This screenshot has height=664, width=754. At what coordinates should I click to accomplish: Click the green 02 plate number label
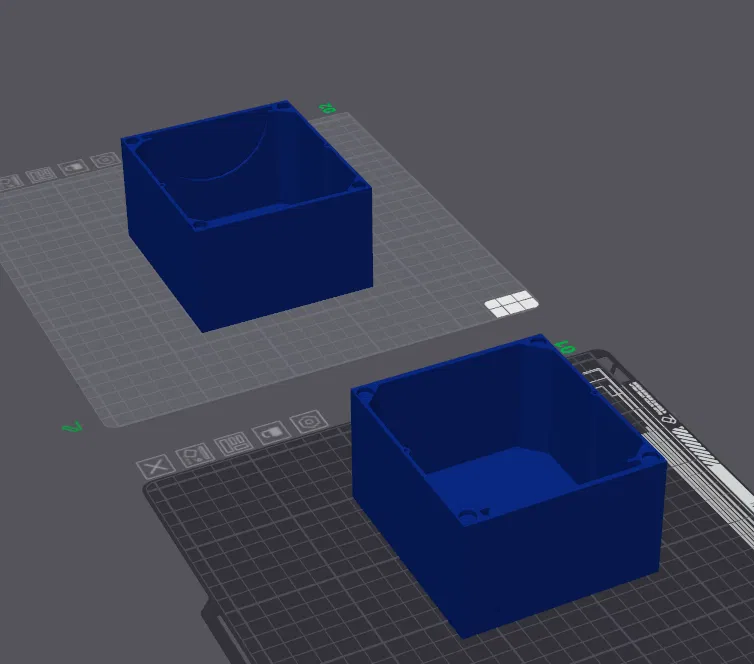coord(327,109)
